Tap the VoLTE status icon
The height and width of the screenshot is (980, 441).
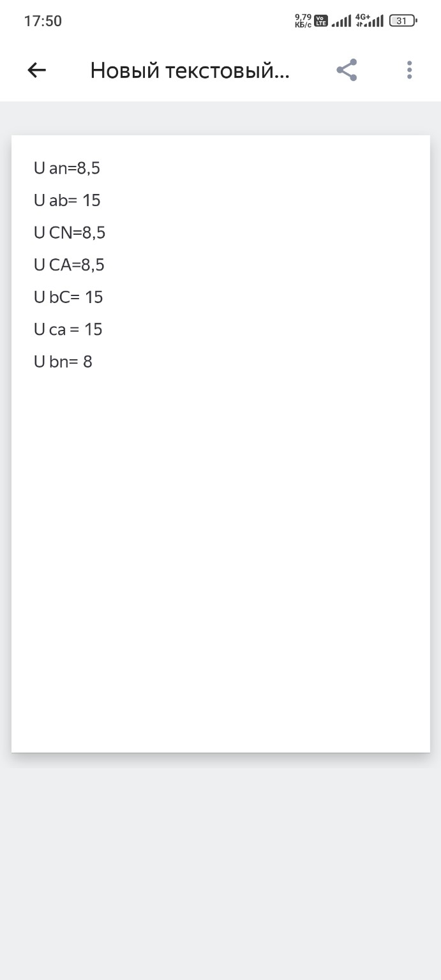click(322, 21)
